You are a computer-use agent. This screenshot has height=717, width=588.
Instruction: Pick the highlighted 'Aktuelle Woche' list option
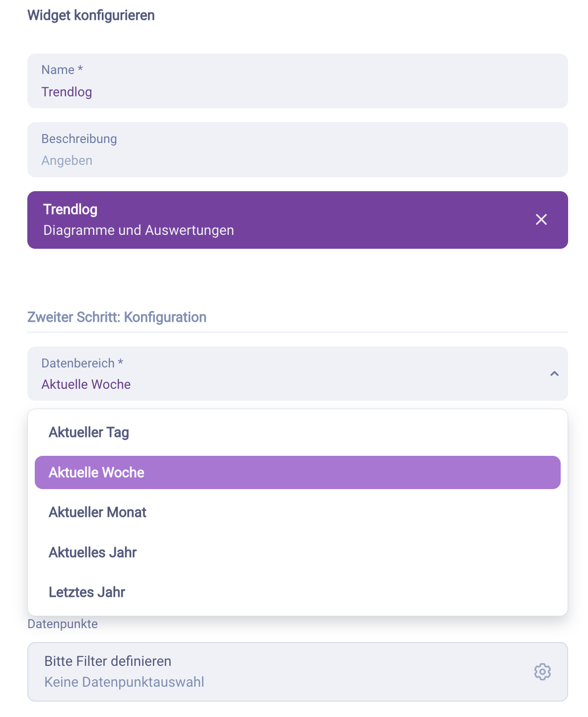click(x=96, y=472)
